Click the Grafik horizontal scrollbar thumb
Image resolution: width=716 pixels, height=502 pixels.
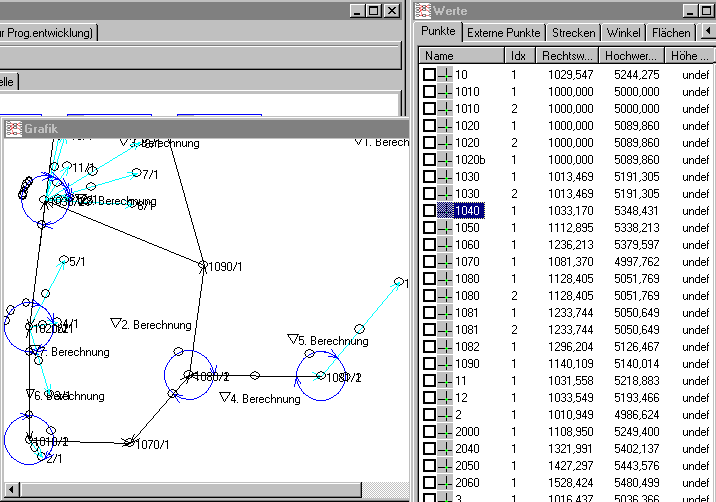point(190,490)
